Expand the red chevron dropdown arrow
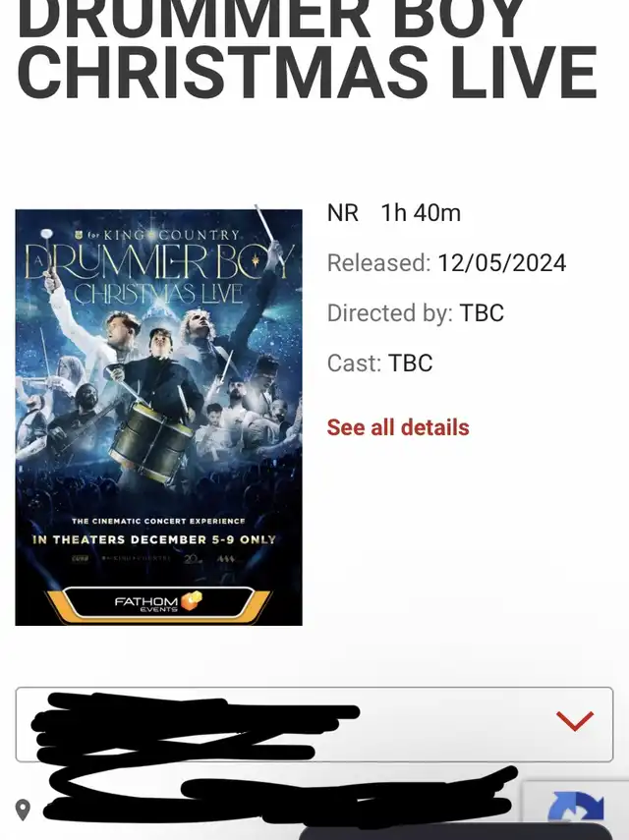This screenshot has height=840, width=629. click(575, 720)
